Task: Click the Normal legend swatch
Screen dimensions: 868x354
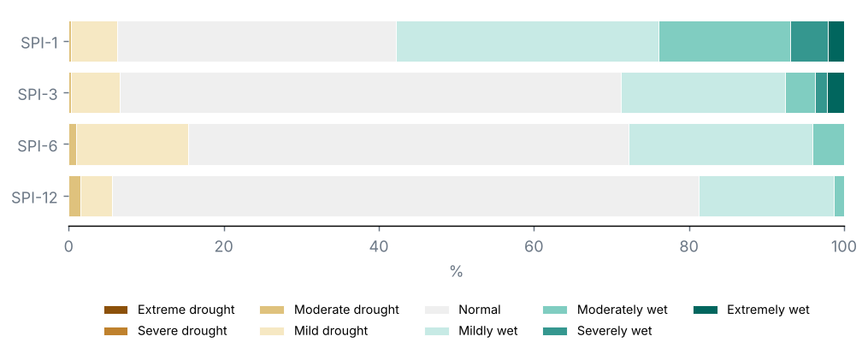Action: (x=436, y=310)
